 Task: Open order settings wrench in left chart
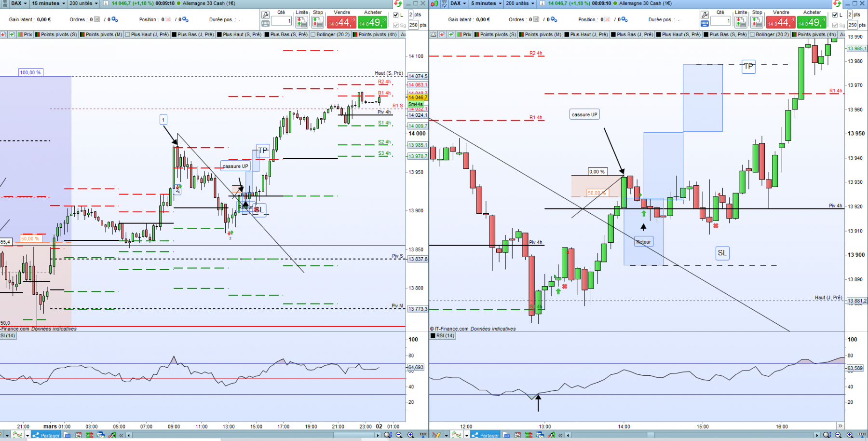point(265,15)
